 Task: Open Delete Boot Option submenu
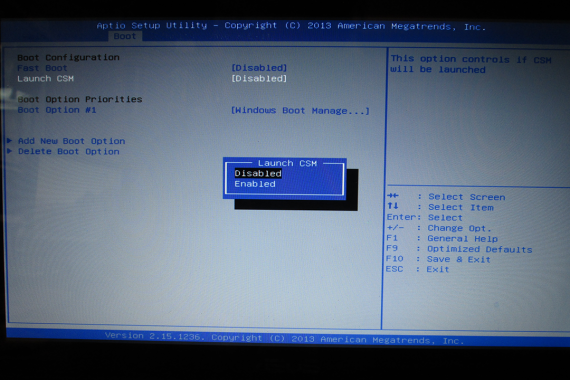(x=69, y=151)
